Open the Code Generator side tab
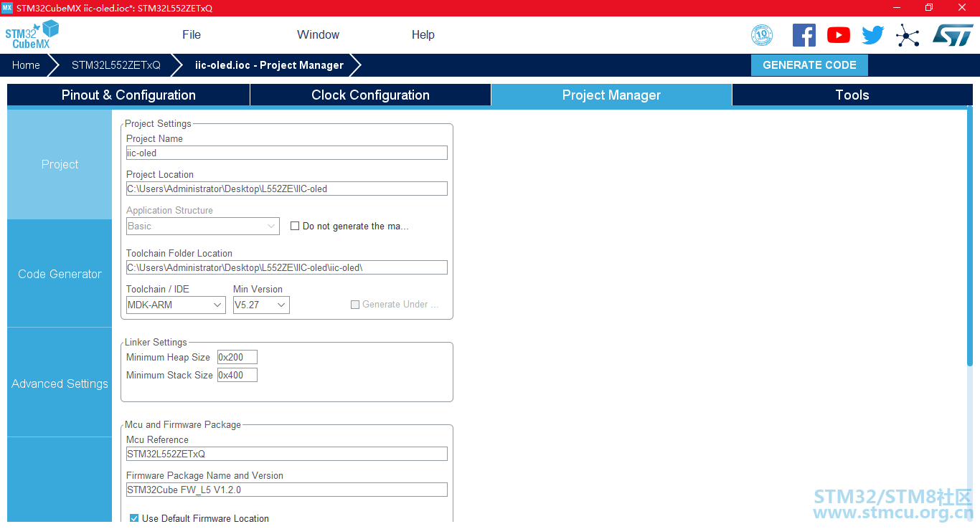This screenshot has height=529, width=980. tap(60, 274)
